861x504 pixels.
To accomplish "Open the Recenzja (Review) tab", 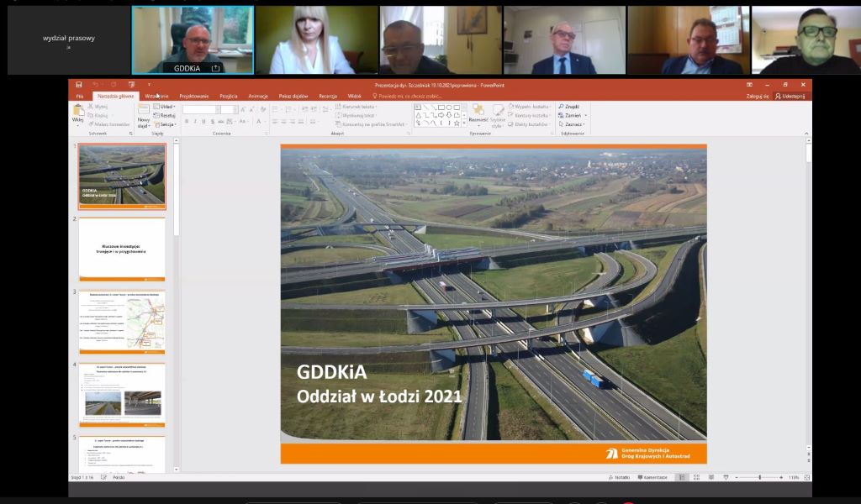I will click(328, 96).
